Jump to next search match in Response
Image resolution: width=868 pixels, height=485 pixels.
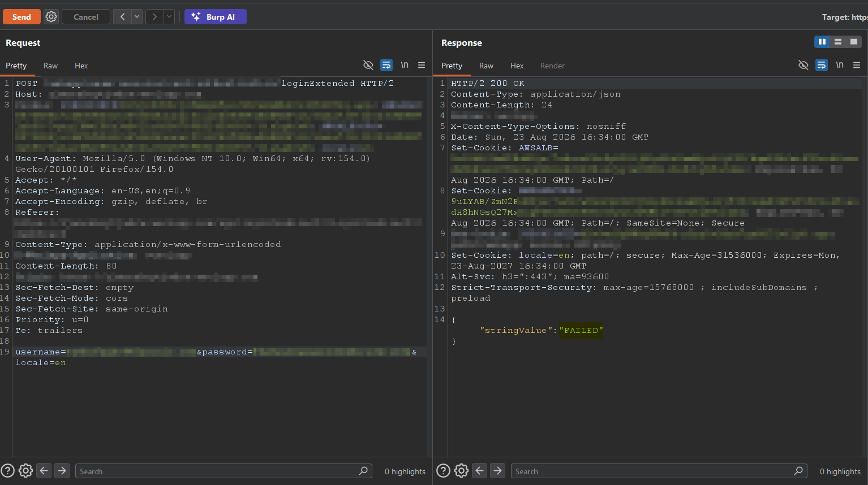[498, 470]
